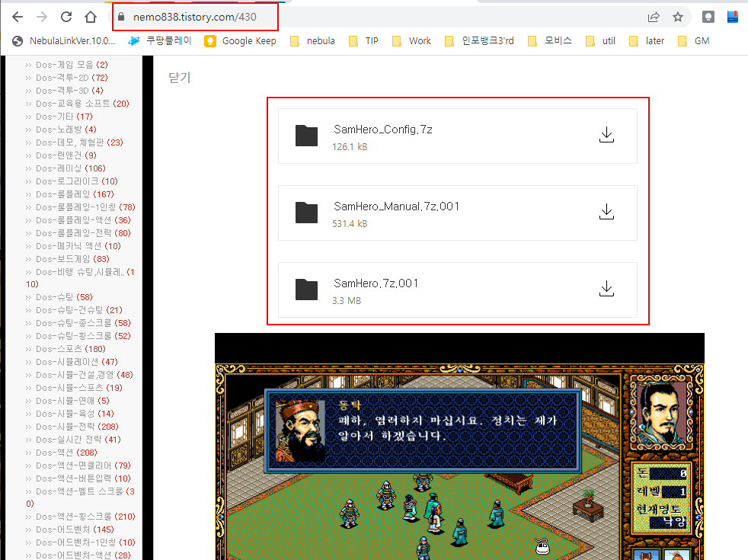The image size is (748, 560).
Task: Open category Dos-시뮬-전략 (208)
Action: [77, 427]
